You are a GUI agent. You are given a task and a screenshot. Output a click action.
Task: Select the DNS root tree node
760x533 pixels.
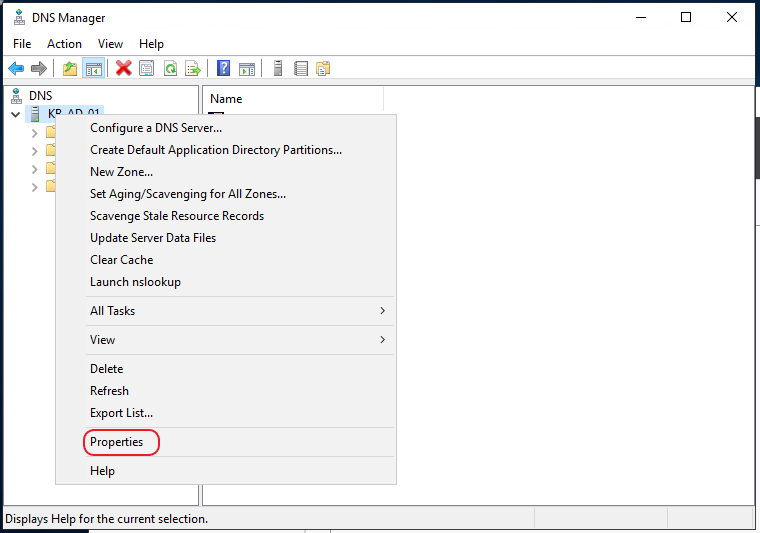pos(41,96)
